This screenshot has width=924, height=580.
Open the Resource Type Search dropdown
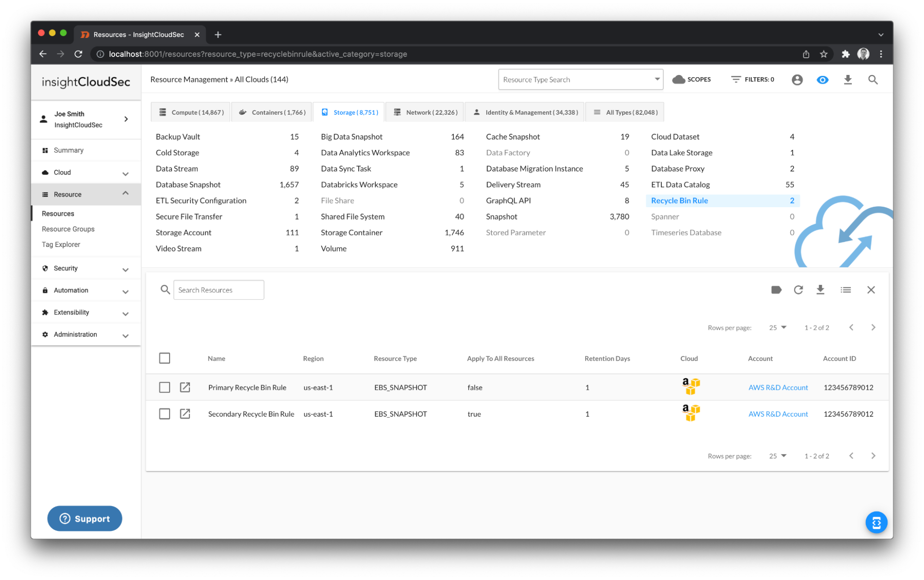click(580, 80)
